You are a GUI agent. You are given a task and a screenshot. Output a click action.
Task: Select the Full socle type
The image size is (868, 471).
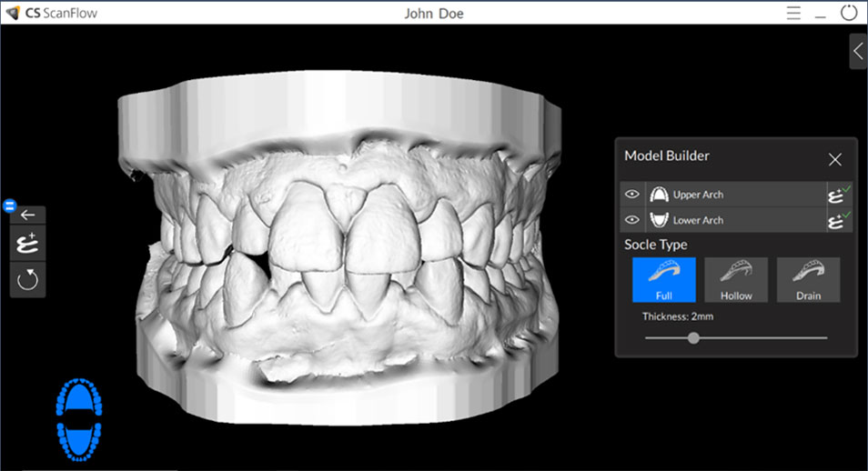click(x=663, y=279)
